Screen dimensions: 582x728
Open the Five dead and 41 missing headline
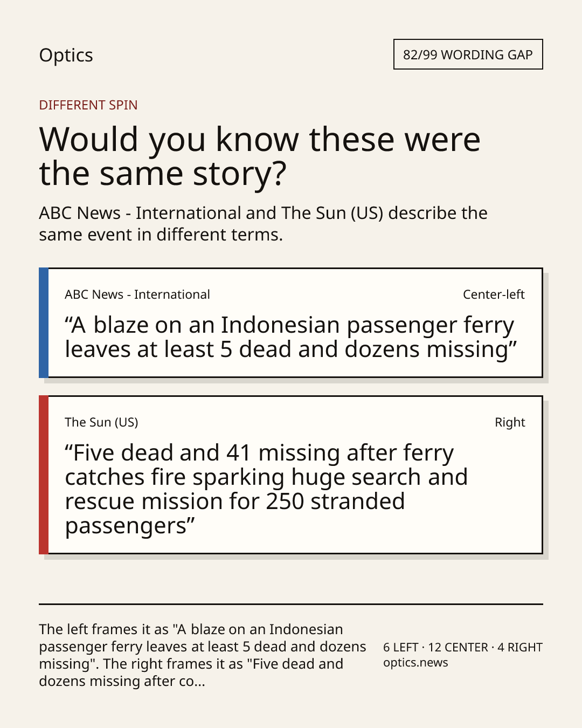[x=266, y=489]
